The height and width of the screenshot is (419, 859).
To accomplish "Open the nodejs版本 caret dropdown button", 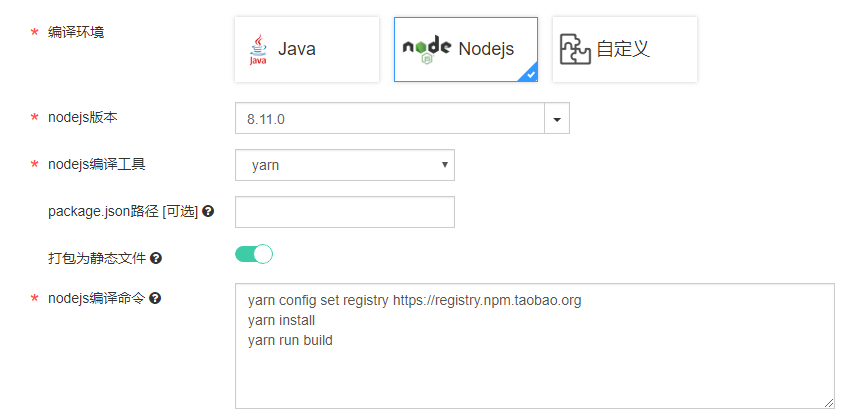I will coord(557,118).
